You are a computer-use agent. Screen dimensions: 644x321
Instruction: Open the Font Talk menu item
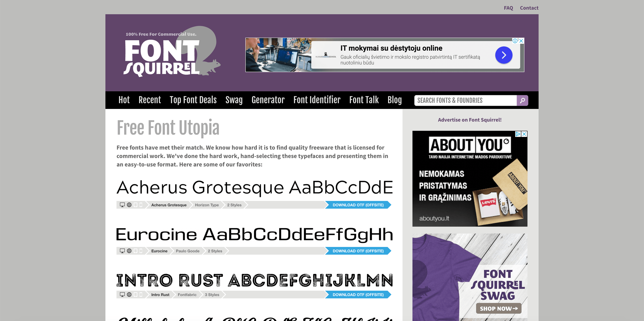[364, 100]
